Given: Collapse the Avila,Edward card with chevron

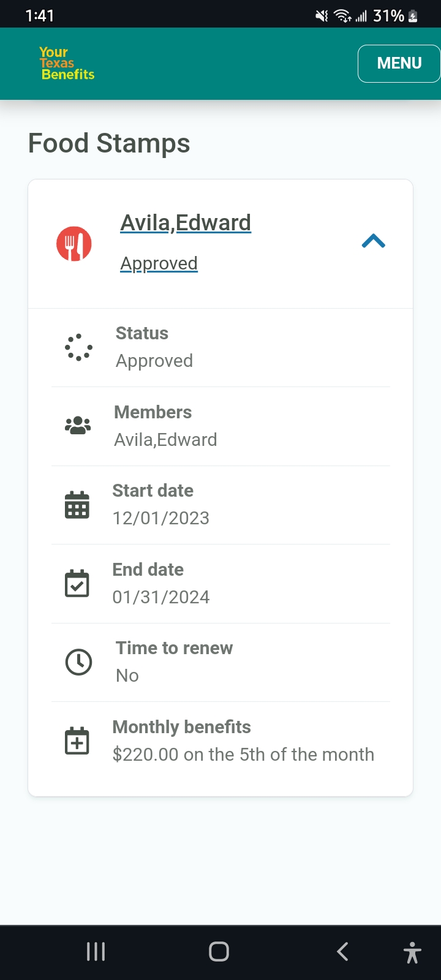Looking at the screenshot, I should coord(374,241).
